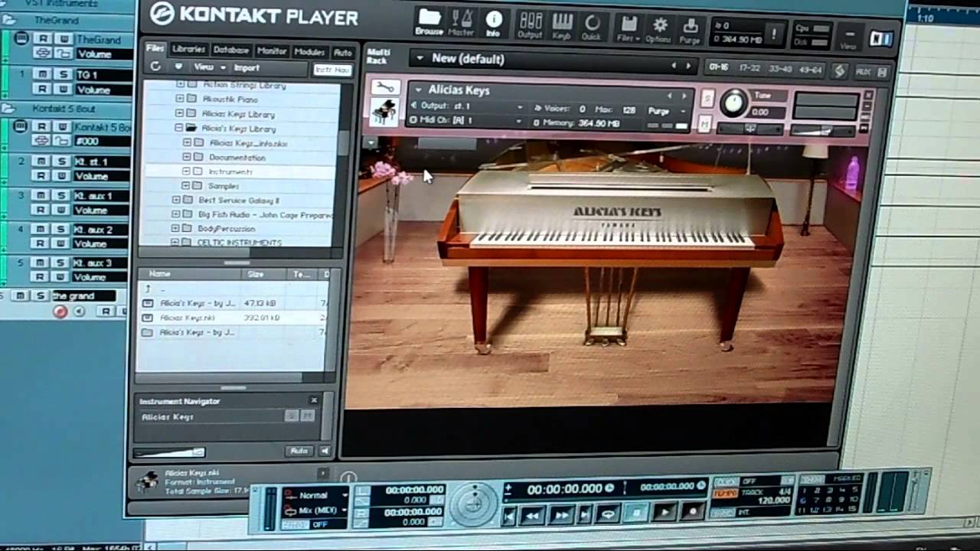Click the Auto button below navigator
The width and height of the screenshot is (980, 551).
[299, 451]
